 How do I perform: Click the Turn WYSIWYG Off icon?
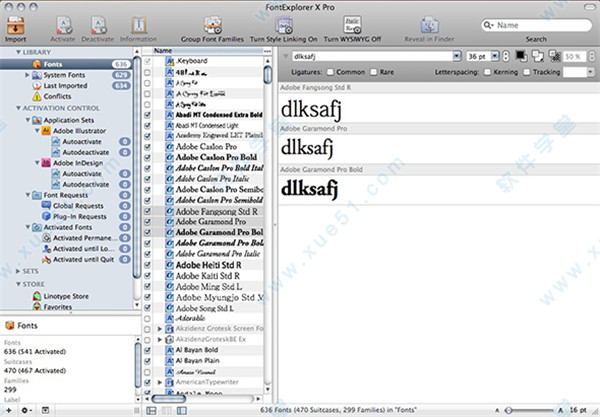tap(352, 24)
